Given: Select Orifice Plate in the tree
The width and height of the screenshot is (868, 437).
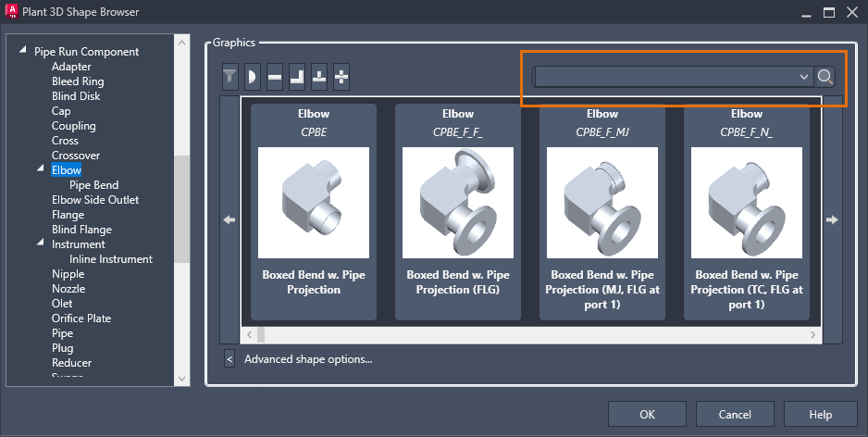Looking at the screenshot, I should [x=81, y=318].
